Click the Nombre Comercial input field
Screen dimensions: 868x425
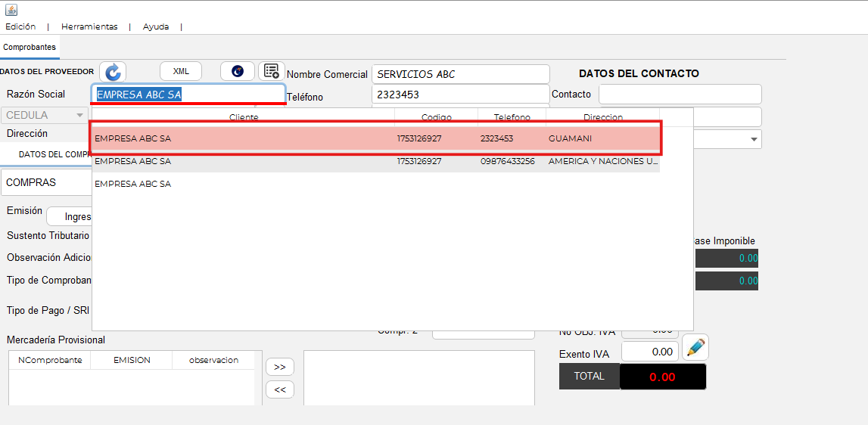click(x=460, y=74)
